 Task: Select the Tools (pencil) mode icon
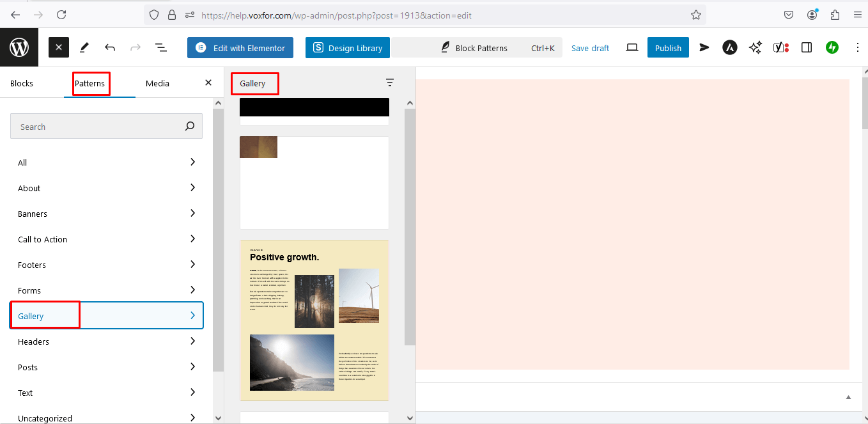pos(84,47)
